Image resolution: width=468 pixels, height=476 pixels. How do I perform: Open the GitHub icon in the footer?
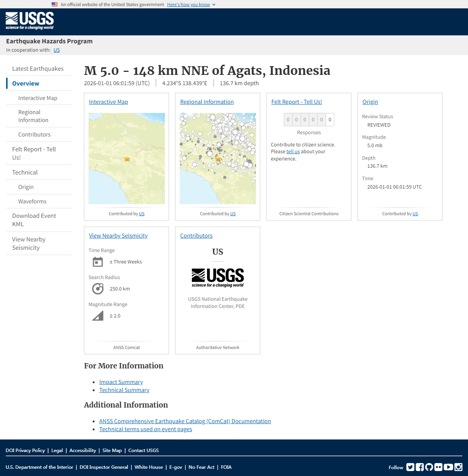coord(429,467)
